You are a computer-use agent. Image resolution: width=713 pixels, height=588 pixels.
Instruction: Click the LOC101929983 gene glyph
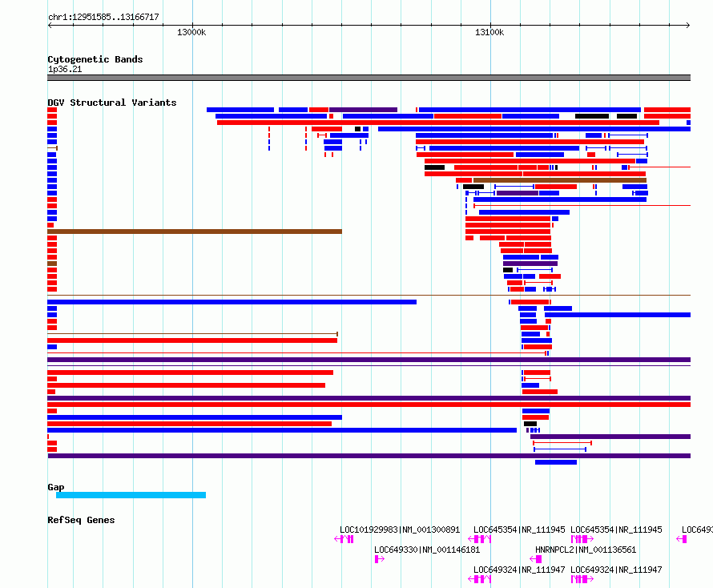click(344, 539)
